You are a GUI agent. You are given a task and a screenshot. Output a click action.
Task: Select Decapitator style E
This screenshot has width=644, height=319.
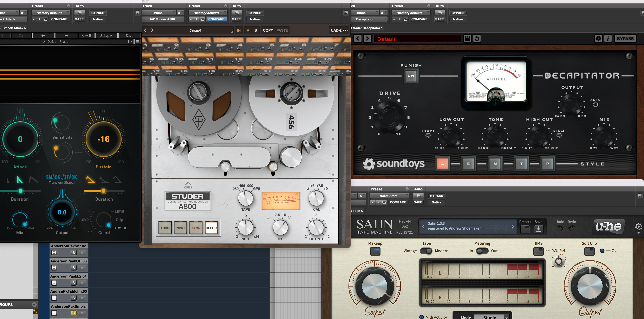click(x=469, y=164)
